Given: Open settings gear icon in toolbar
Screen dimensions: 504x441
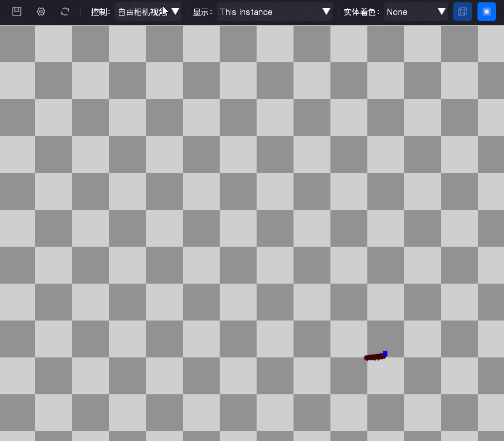Looking at the screenshot, I should click(x=41, y=12).
